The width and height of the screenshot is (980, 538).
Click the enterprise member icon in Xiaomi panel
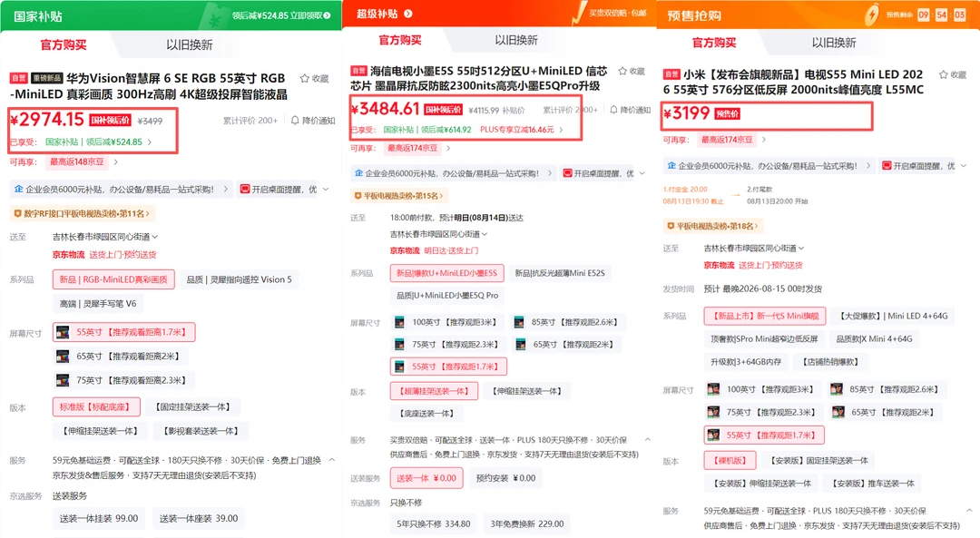pos(671,166)
